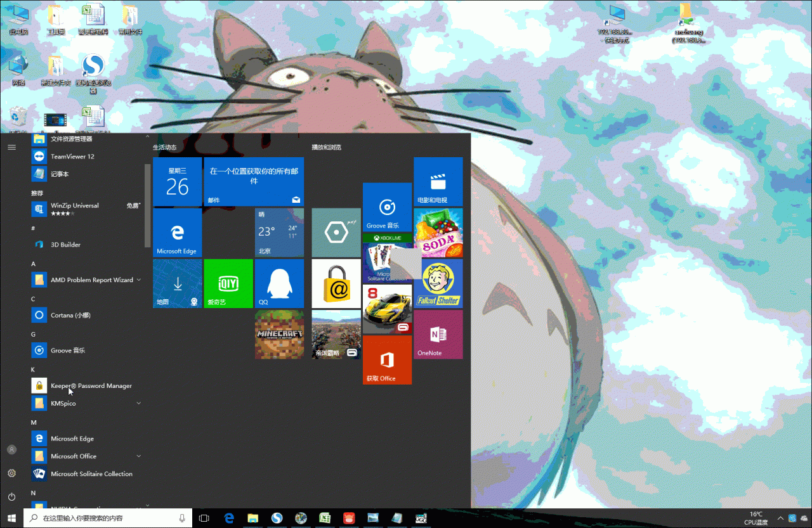Open Sogou browser from the taskbar
The width and height of the screenshot is (812, 528).
(277, 518)
